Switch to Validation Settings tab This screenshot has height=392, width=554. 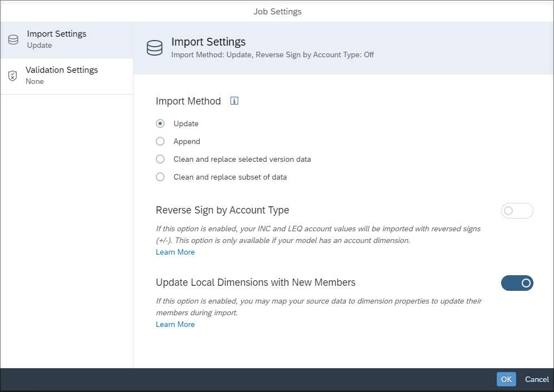[67, 76]
